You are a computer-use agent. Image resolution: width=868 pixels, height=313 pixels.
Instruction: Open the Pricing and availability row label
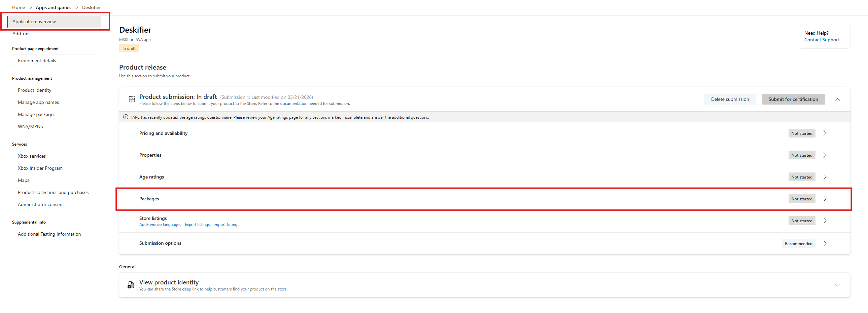(164, 133)
